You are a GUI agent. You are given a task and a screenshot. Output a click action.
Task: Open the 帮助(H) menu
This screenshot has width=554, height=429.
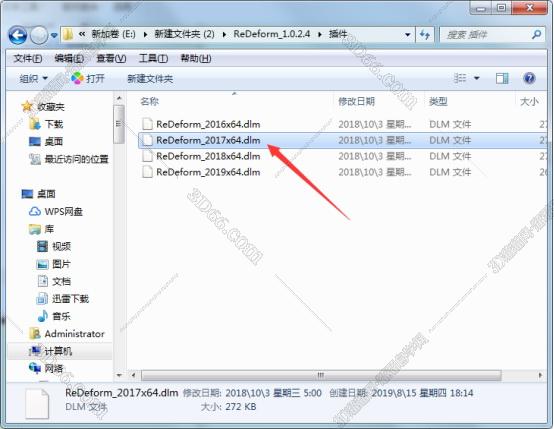196,58
